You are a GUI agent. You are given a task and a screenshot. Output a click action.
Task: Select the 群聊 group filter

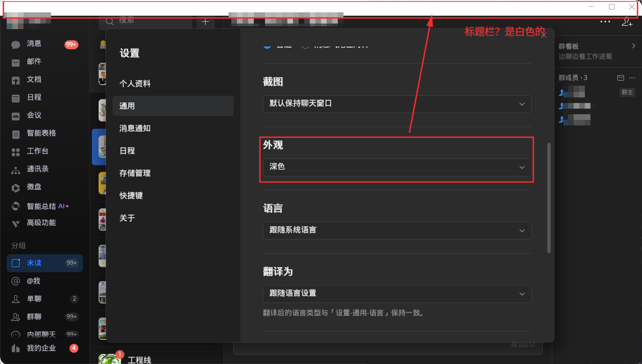click(x=45, y=317)
